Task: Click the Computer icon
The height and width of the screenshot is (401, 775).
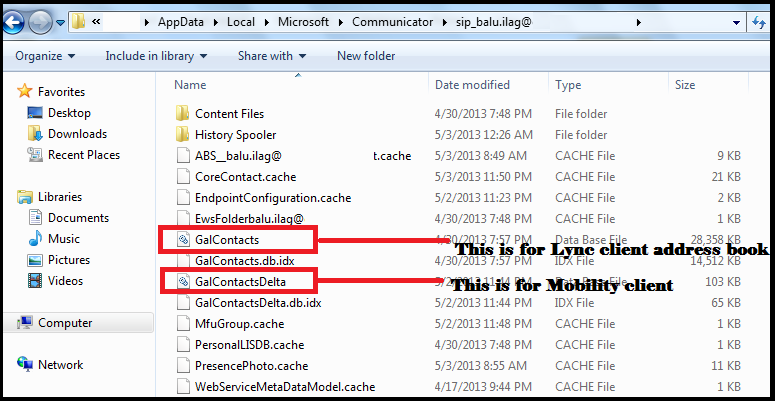Action: click(24, 323)
